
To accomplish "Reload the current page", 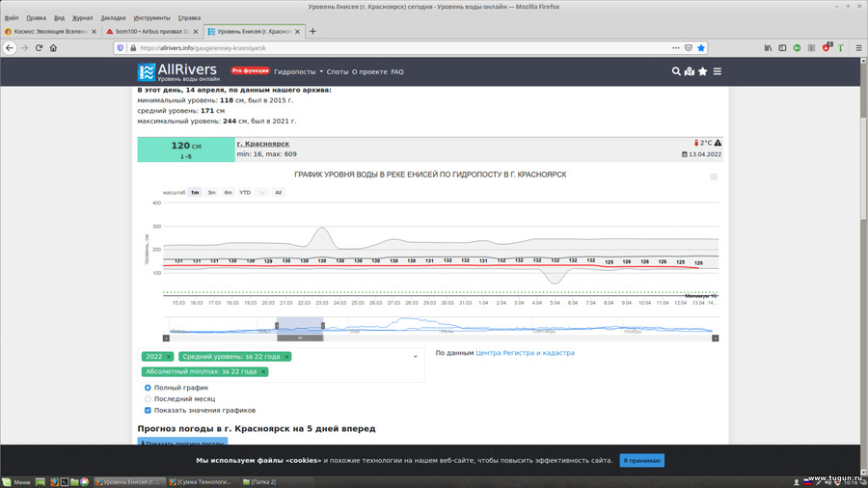I will [39, 48].
